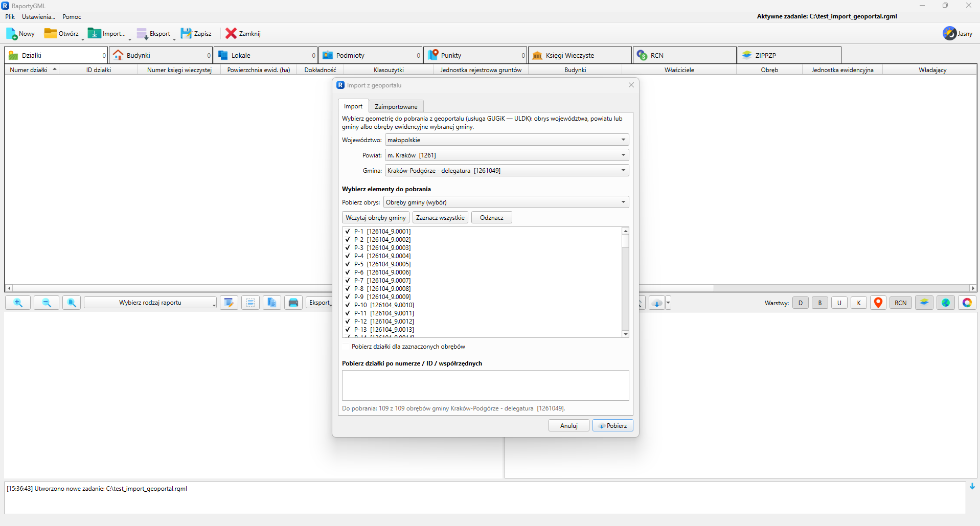Click the red Zamknij toolbar icon
980x526 pixels.
231,34
